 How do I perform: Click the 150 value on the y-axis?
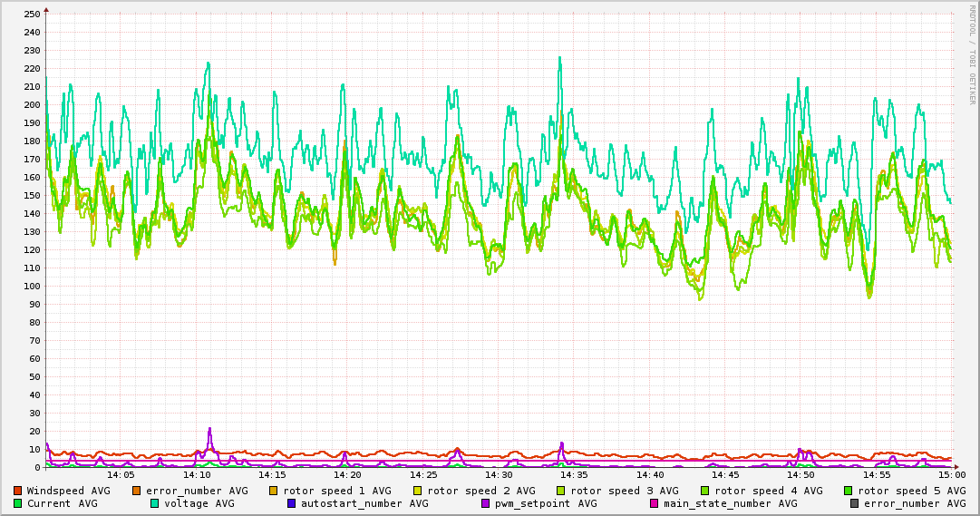click(x=31, y=196)
